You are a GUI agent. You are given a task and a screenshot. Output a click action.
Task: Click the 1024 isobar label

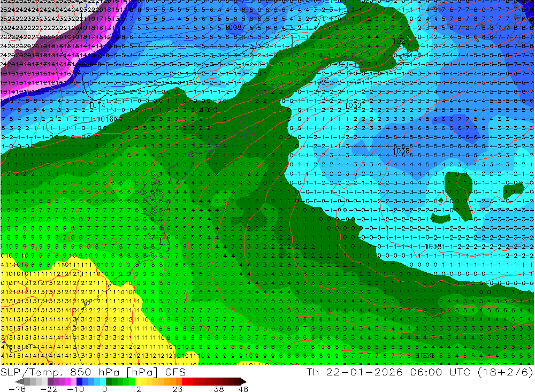coord(401,41)
